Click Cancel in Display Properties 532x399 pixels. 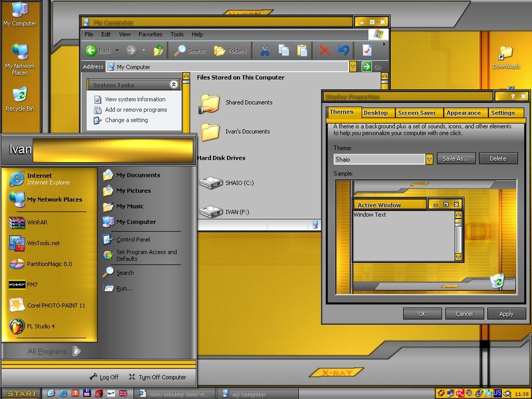(x=464, y=314)
